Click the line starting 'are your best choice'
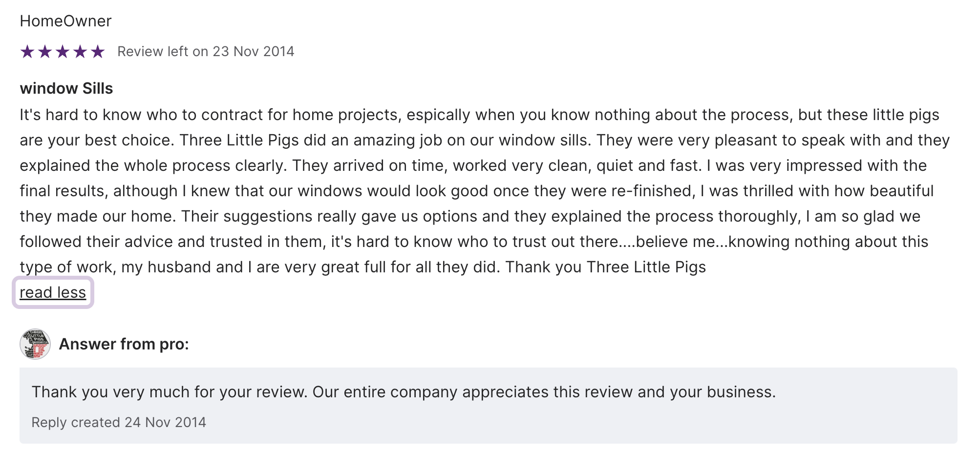Image resolution: width=980 pixels, height=450 pixels. pos(484,140)
